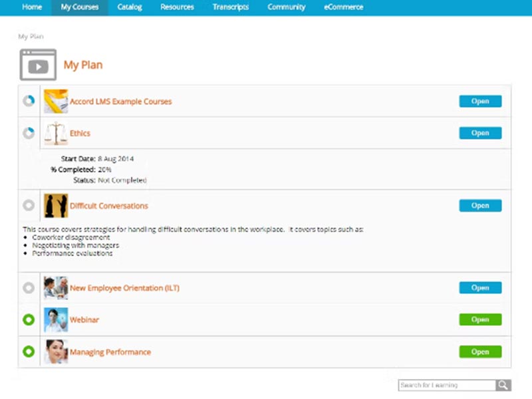This screenshot has width=532, height=399.
Task: Click green completion ring beside Managing Performance
Action: (x=29, y=352)
